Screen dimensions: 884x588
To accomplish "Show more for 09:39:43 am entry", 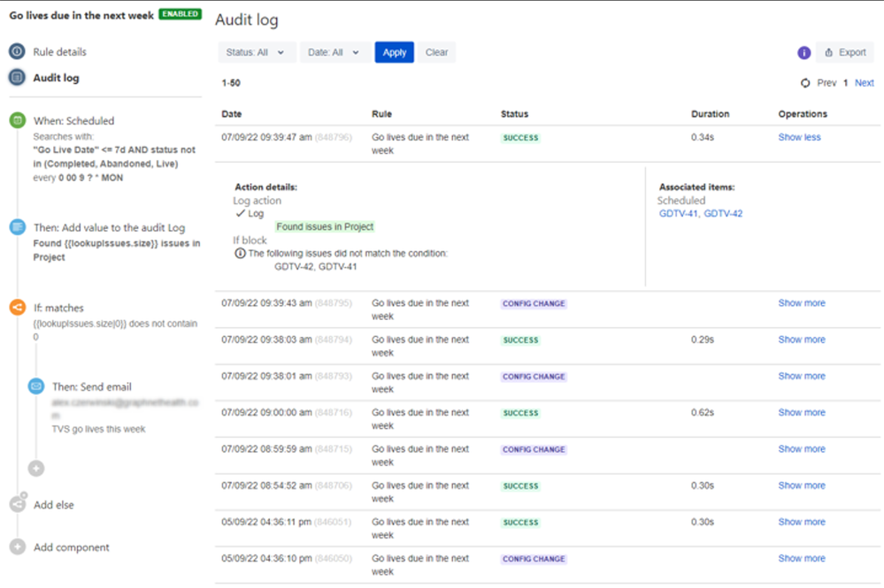I will pos(802,303).
